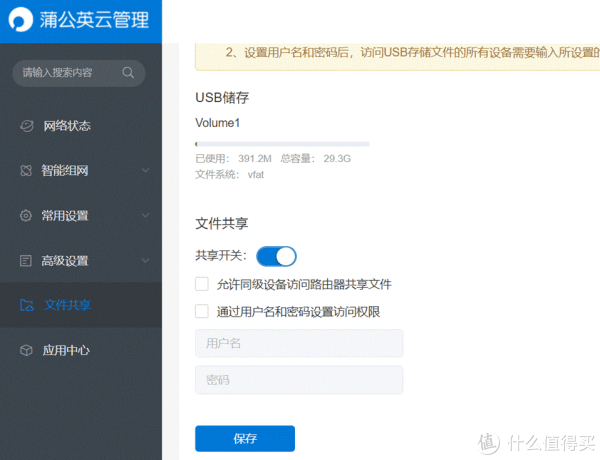
Task: Click the 应用中心 cube icon
Action: [26, 350]
